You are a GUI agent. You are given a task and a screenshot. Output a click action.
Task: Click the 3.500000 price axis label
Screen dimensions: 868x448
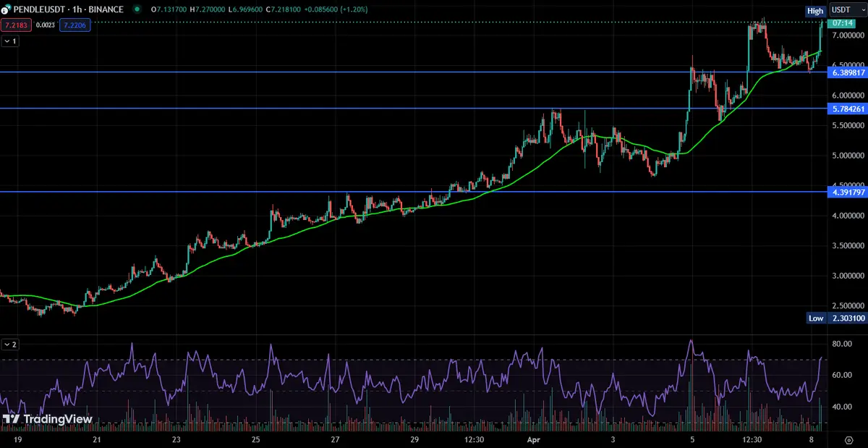tap(848, 246)
